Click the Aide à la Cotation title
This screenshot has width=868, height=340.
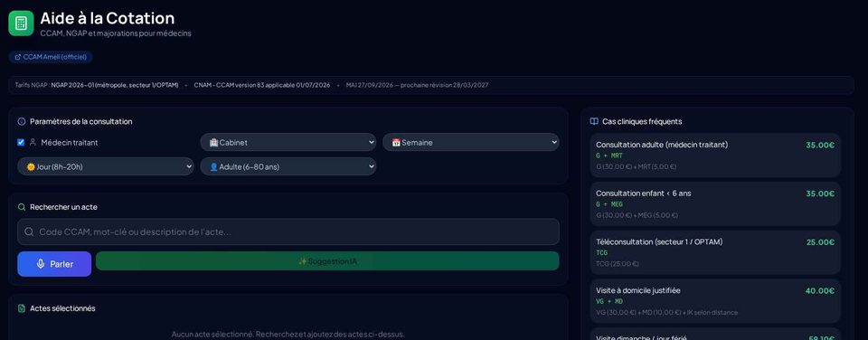pos(108,18)
